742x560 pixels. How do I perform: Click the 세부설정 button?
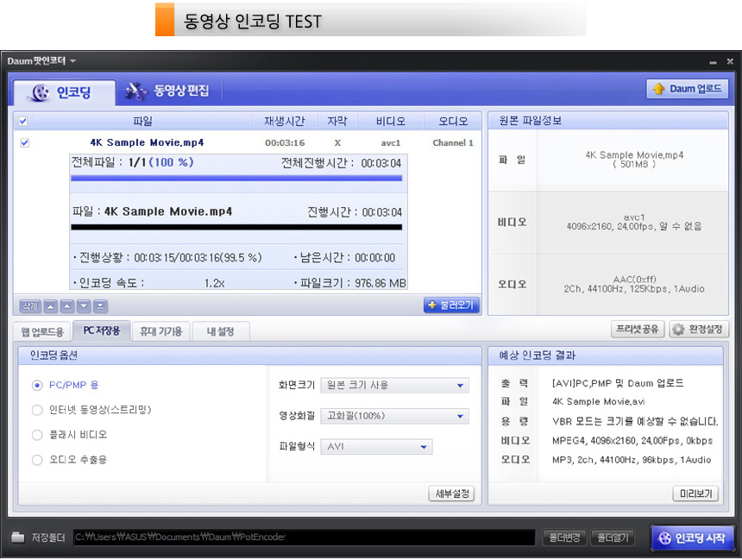coord(451,494)
